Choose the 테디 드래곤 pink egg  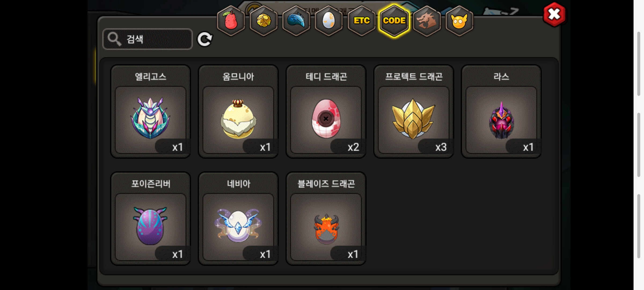click(x=326, y=111)
